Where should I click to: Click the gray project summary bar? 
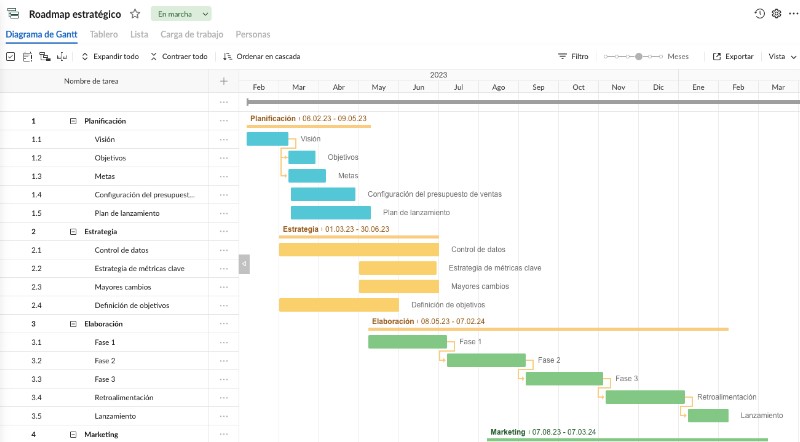[523, 102]
